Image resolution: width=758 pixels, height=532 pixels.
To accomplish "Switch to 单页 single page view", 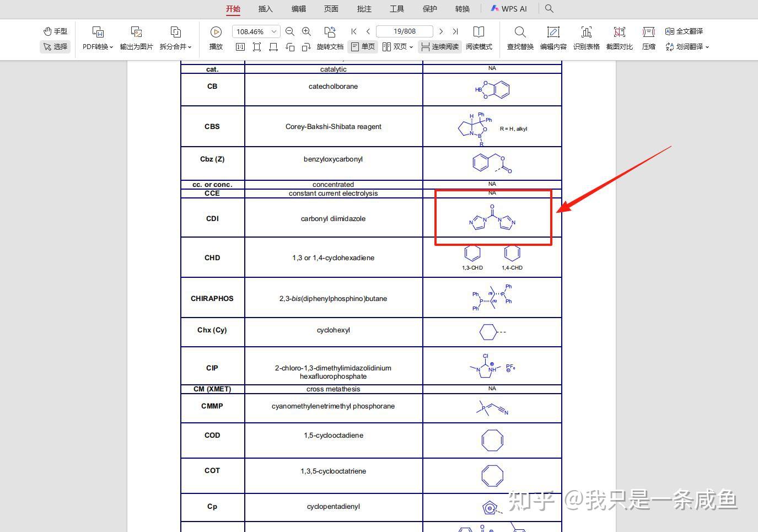I will tap(363, 47).
